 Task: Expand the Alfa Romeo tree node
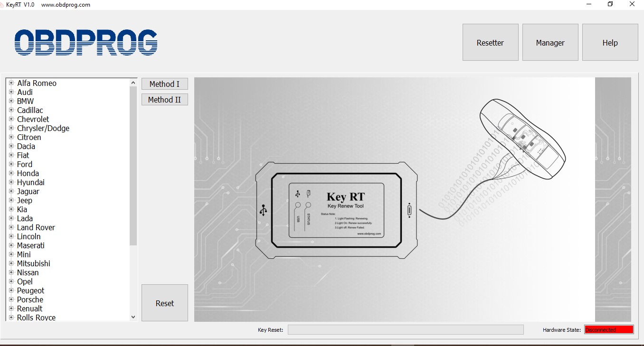coord(11,83)
